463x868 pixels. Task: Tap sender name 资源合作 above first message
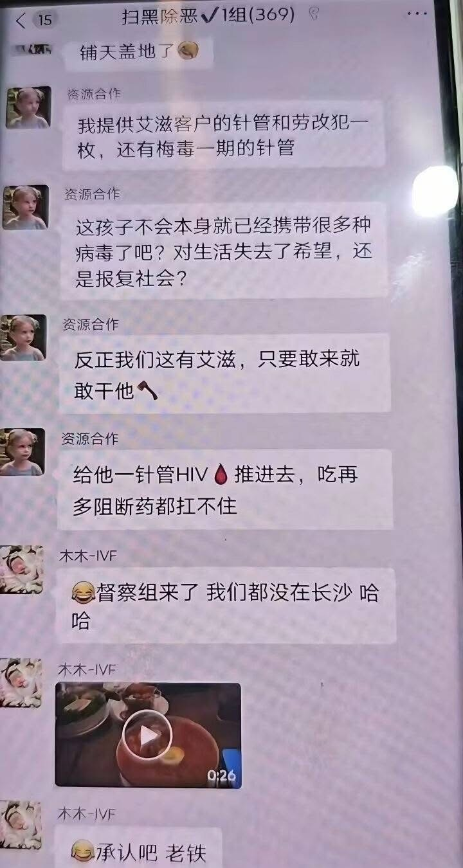(x=94, y=93)
